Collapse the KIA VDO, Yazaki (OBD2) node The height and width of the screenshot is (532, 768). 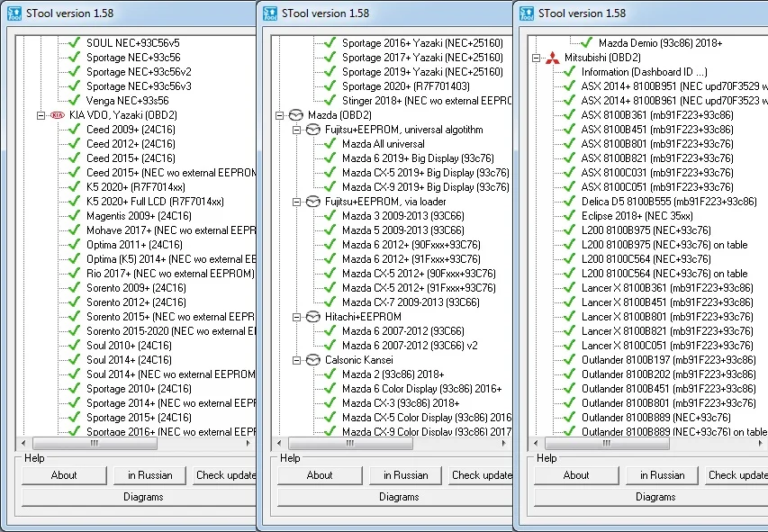pyautogui.click(x=41, y=115)
